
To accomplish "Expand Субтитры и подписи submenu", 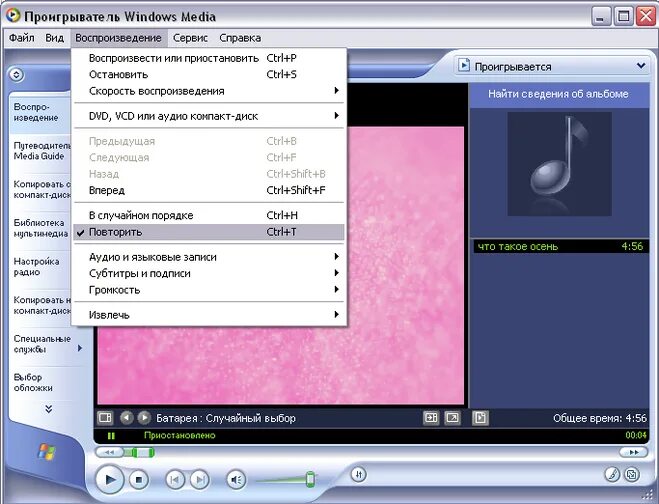I will 209,273.
